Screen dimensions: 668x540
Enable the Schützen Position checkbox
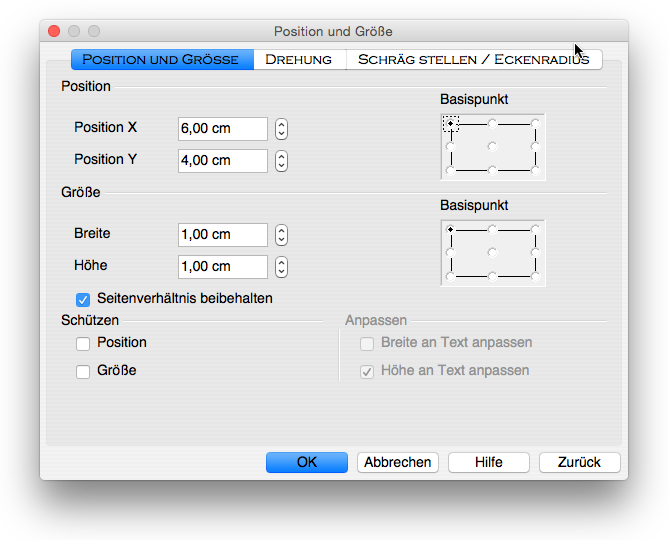click(x=83, y=344)
